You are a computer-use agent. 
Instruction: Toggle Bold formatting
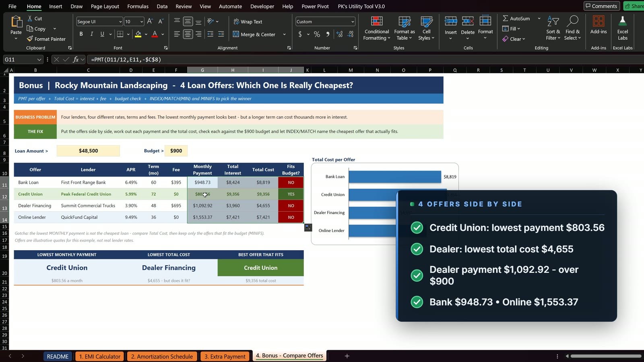click(81, 34)
